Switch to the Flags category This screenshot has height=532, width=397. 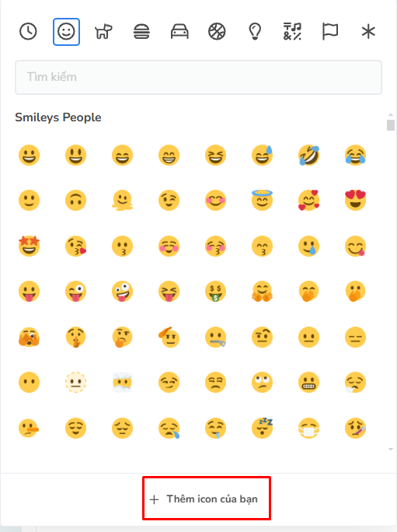[x=330, y=32]
